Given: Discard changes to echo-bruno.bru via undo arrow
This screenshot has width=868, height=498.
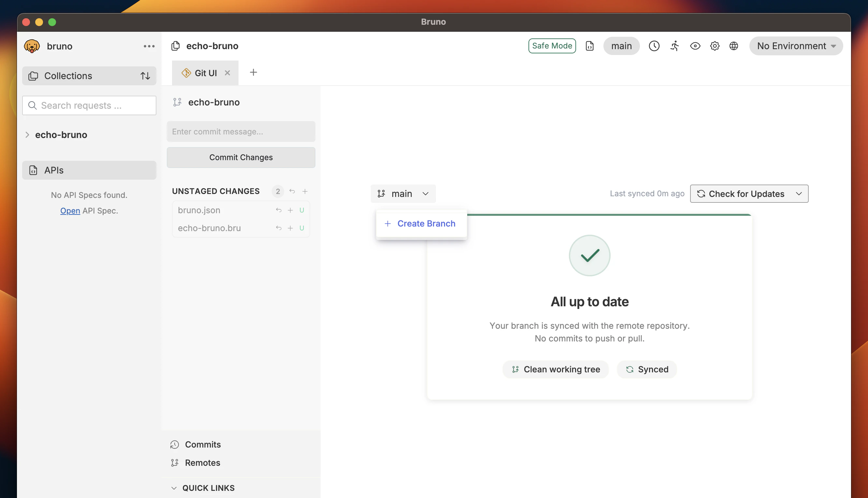Looking at the screenshot, I should coord(278,228).
